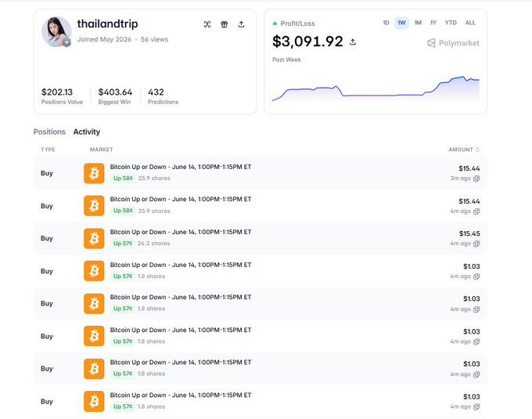Screen dimensions: 532x419
Task: Open market title of the 26.3 shares trade
Action: tap(181, 232)
